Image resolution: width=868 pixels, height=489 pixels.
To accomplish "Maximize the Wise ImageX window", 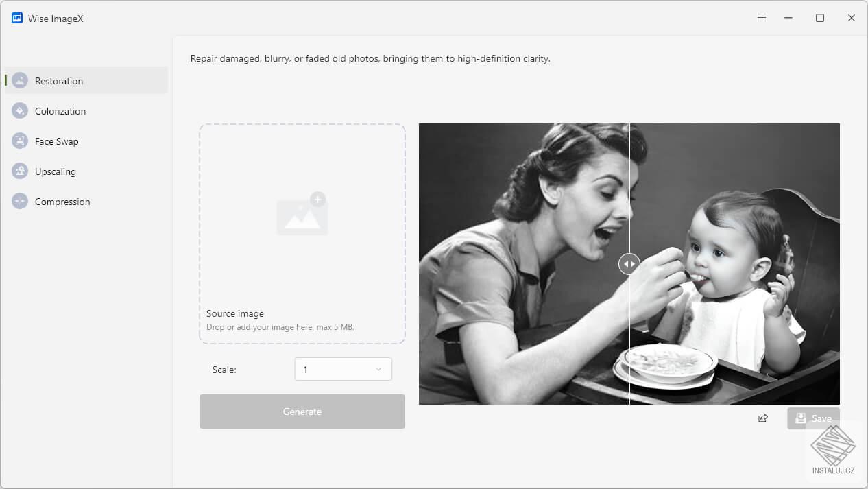I will pos(820,18).
